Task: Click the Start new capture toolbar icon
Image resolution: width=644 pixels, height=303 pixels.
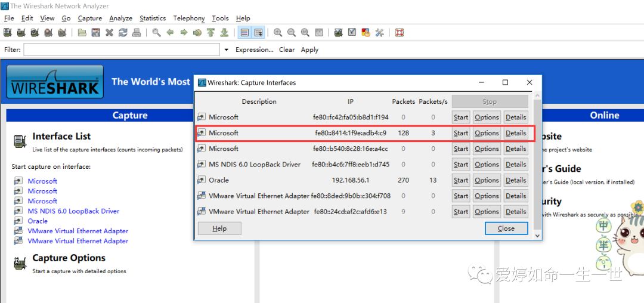Action: coord(35,32)
